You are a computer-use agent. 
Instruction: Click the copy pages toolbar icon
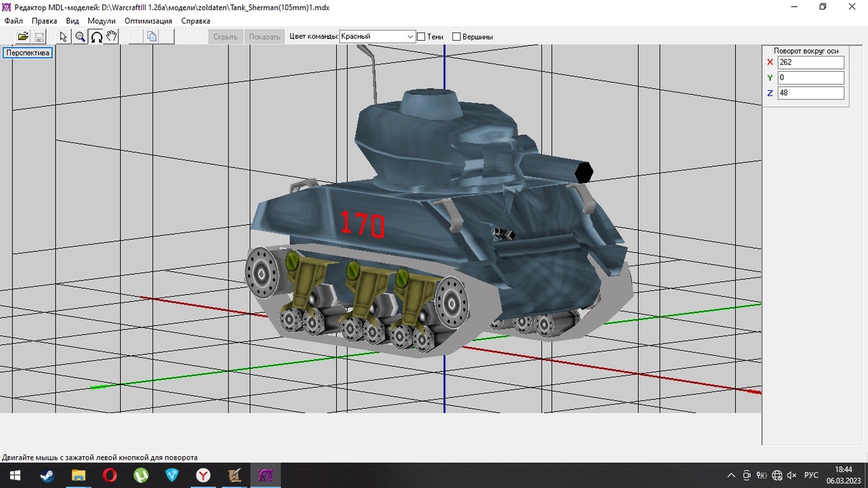point(152,37)
